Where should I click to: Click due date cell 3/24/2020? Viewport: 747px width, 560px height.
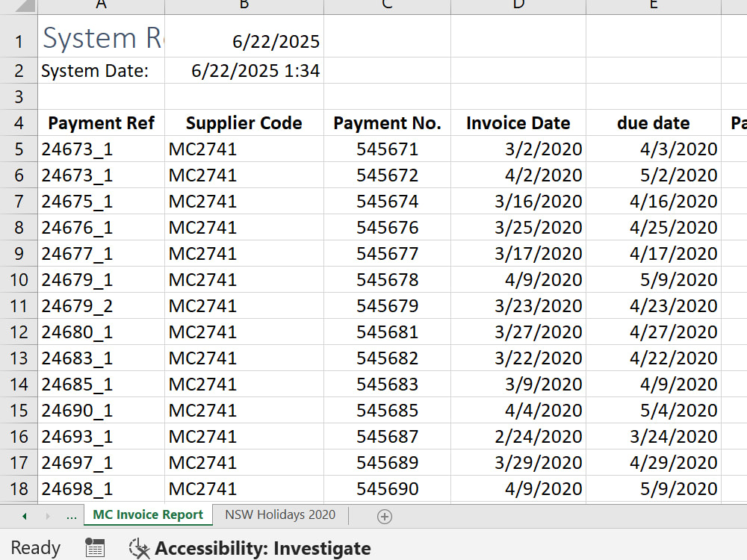(654, 436)
